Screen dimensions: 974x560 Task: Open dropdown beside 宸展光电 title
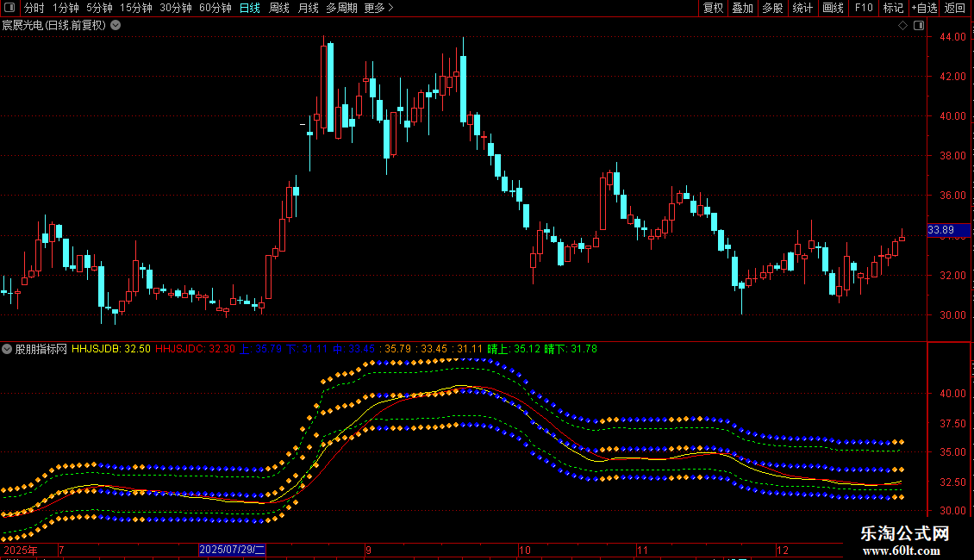point(116,26)
